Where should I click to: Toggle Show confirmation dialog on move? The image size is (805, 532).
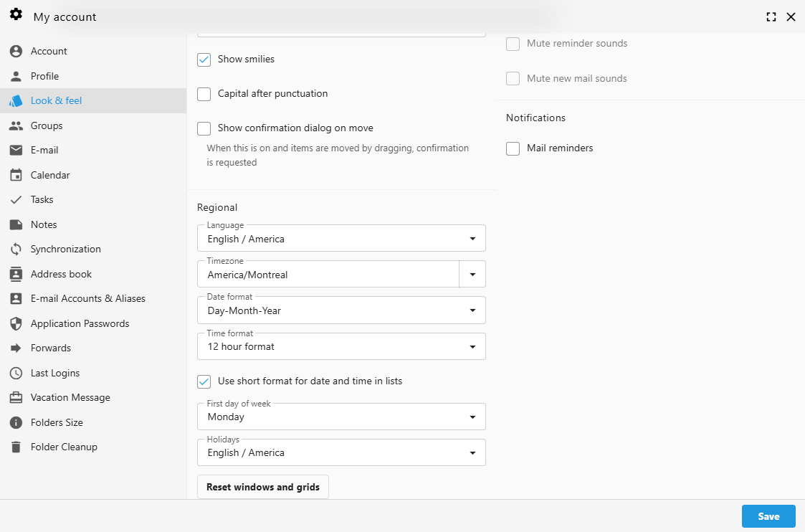click(x=204, y=128)
